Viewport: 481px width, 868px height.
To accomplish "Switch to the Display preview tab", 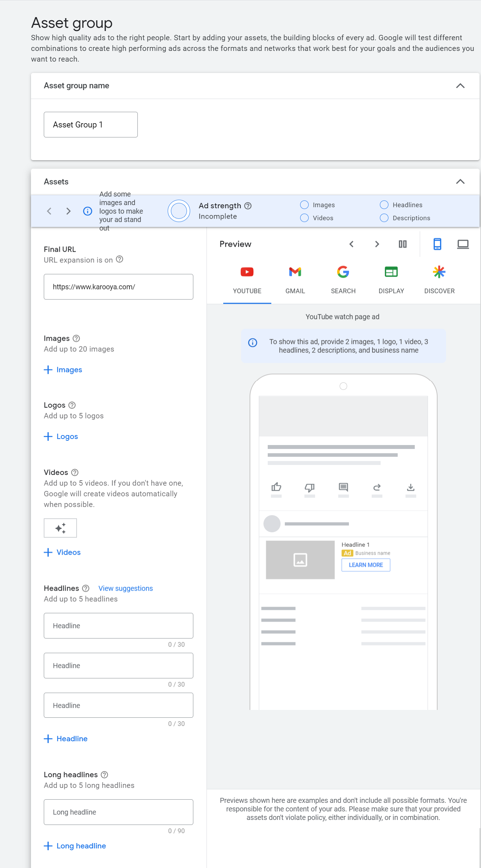I will [x=391, y=281].
